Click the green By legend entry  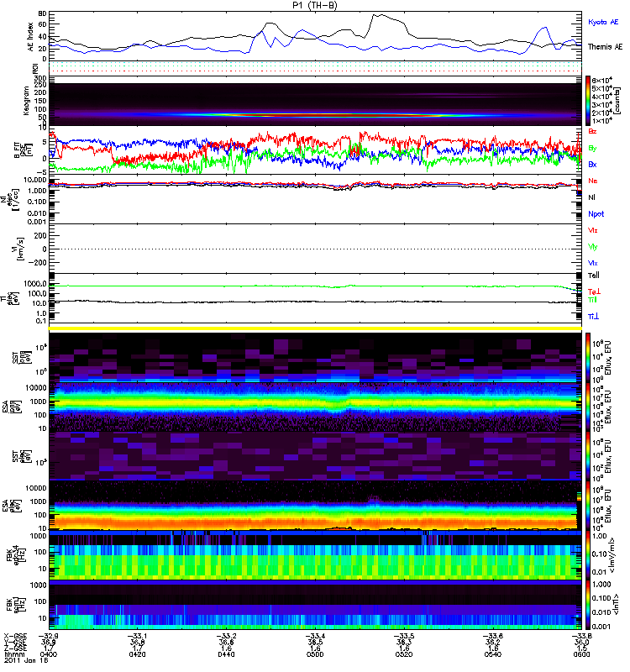pyautogui.click(x=593, y=148)
